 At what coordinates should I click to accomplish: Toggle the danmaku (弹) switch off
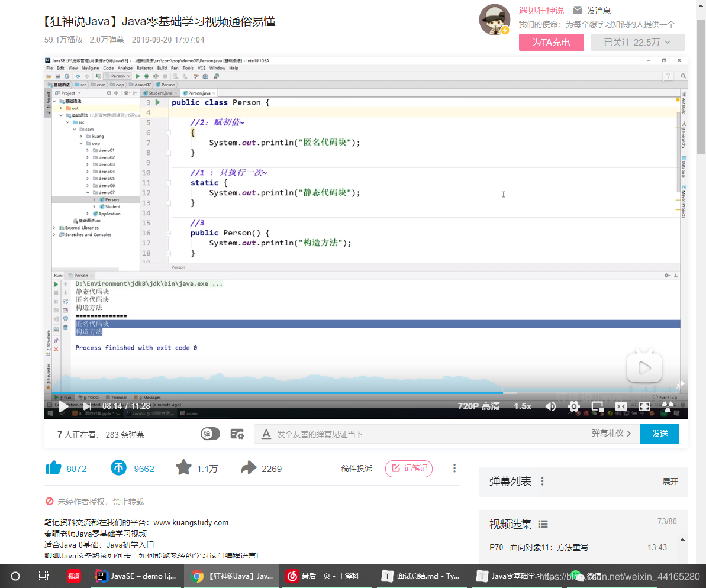210,434
